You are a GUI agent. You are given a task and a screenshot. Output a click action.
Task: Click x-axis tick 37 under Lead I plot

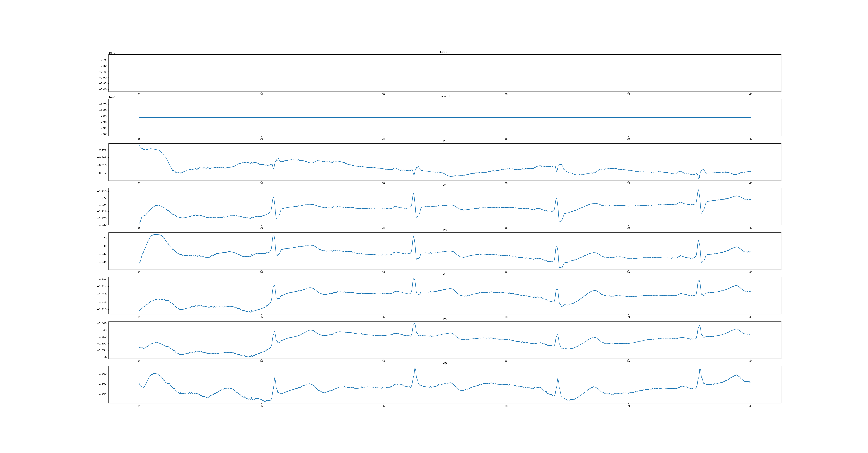point(384,94)
